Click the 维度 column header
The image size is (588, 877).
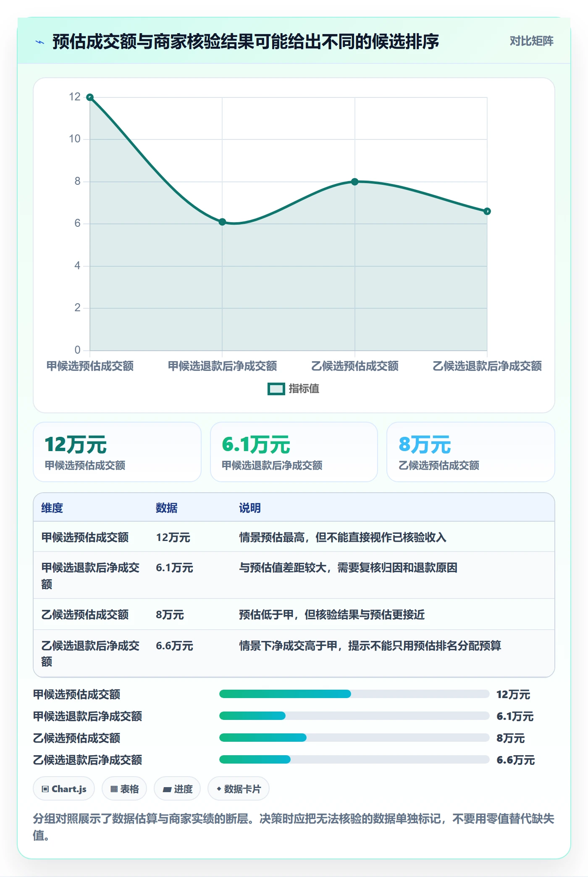[x=52, y=508]
